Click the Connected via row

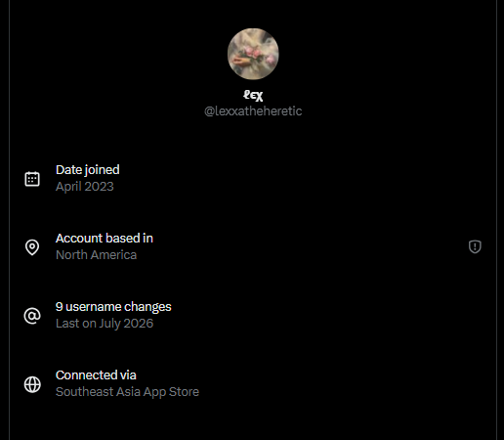coord(253,383)
